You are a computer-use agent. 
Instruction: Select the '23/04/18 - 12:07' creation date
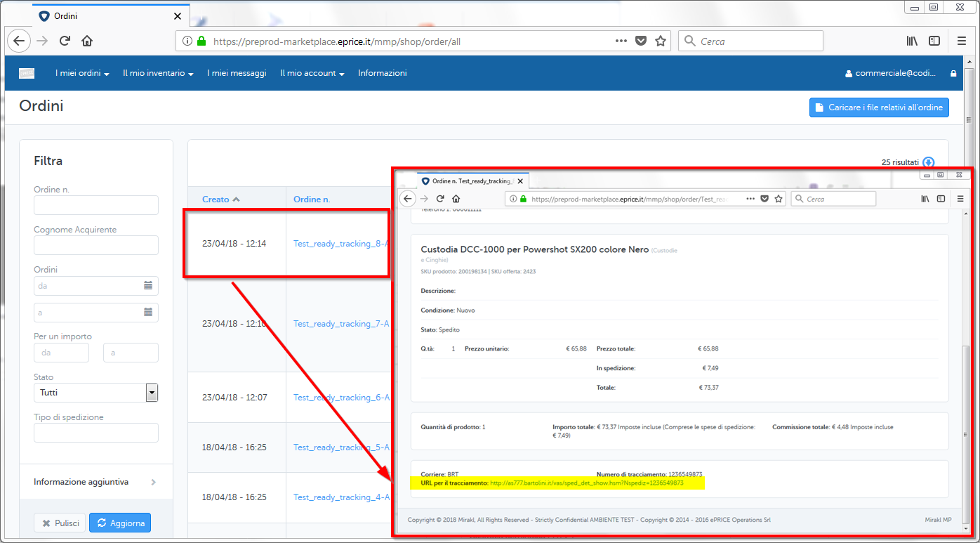coord(234,398)
